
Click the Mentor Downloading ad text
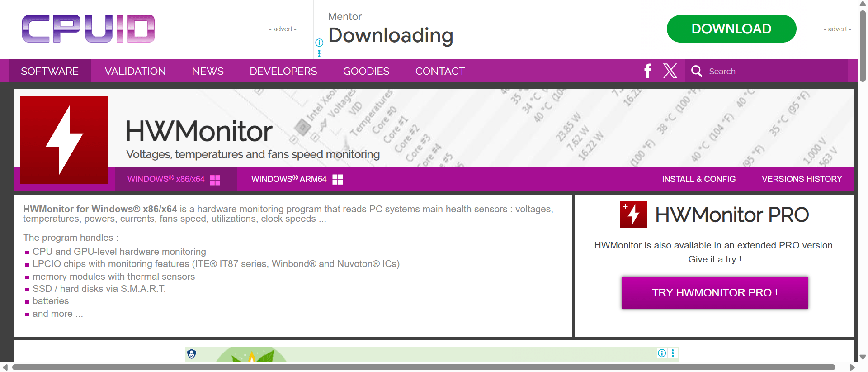(x=391, y=30)
